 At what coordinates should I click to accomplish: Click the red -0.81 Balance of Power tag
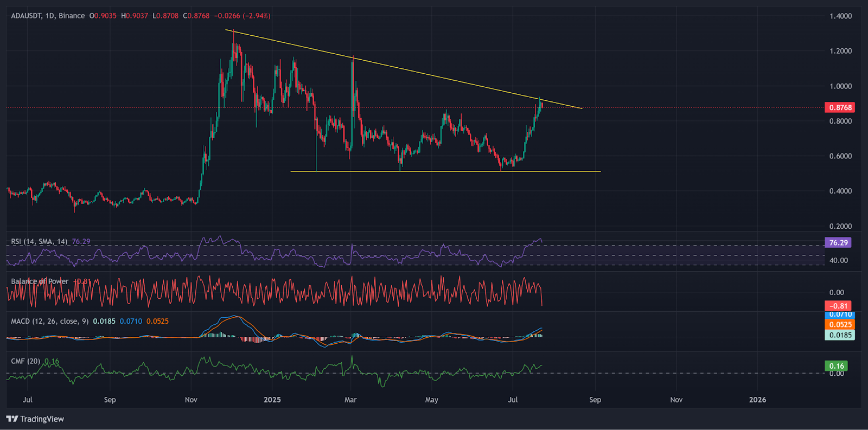coord(838,306)
